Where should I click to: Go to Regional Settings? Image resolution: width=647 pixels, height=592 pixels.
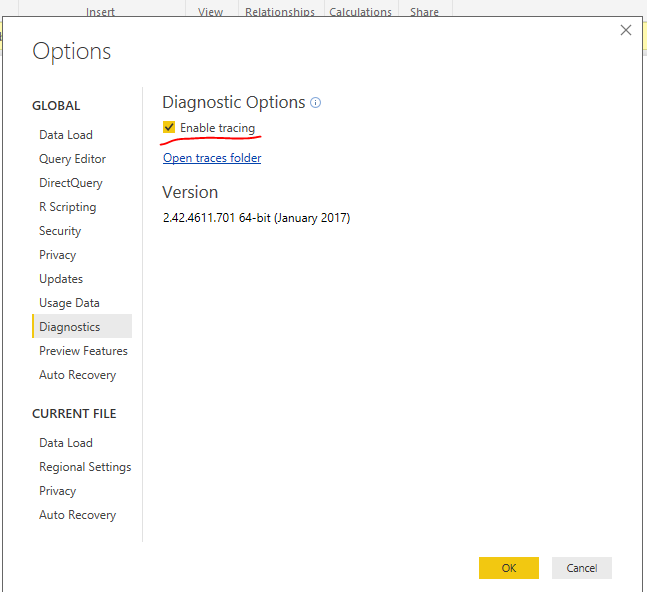tap(85, 467)
